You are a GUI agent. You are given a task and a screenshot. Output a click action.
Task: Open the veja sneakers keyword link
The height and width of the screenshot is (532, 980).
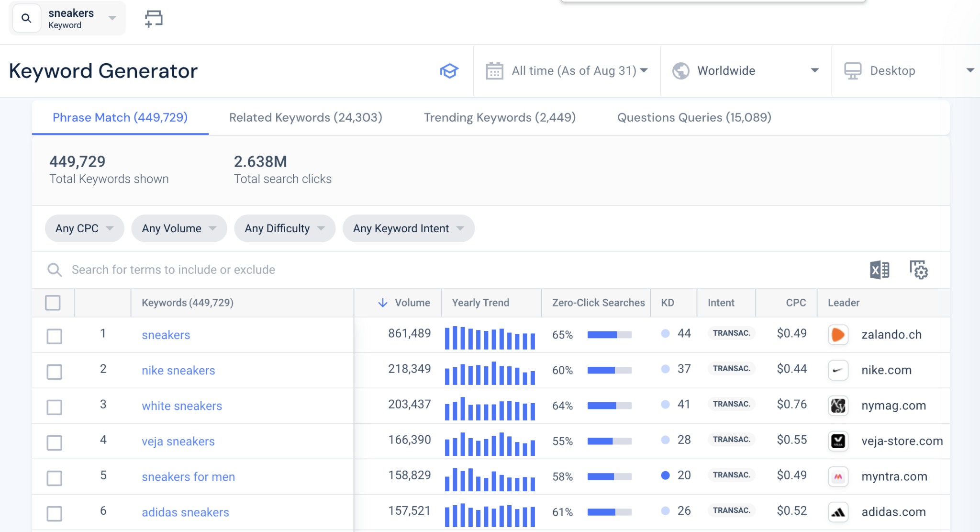(178, 441)
